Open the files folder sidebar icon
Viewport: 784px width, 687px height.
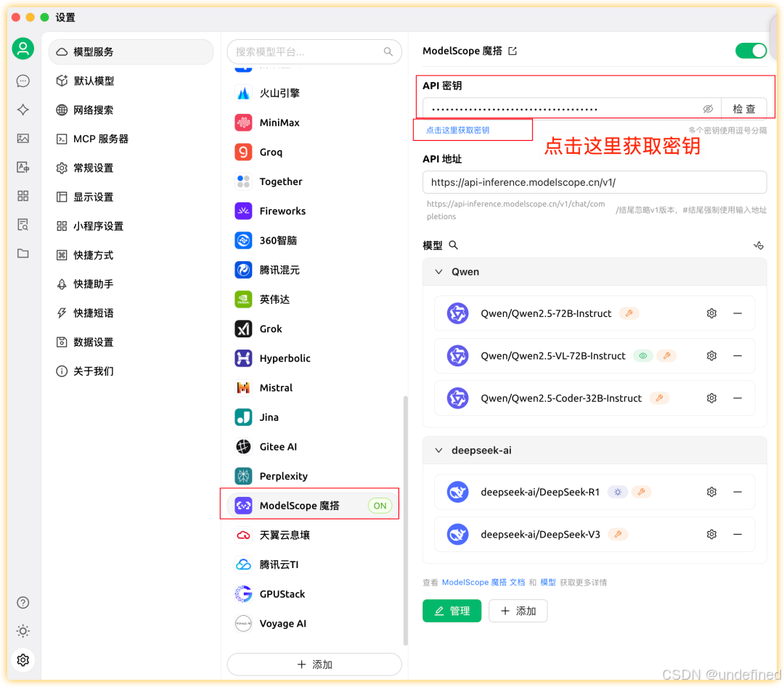[x=23, y=253]
